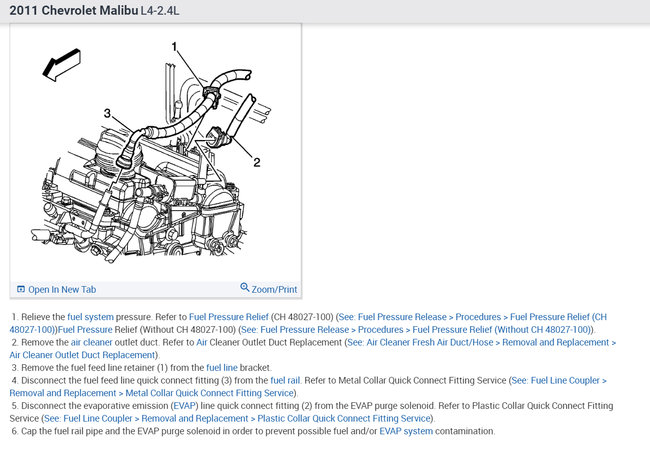Click the Open In New Tab icon
The width and height of the screenshot is (650, 450).
21,289
